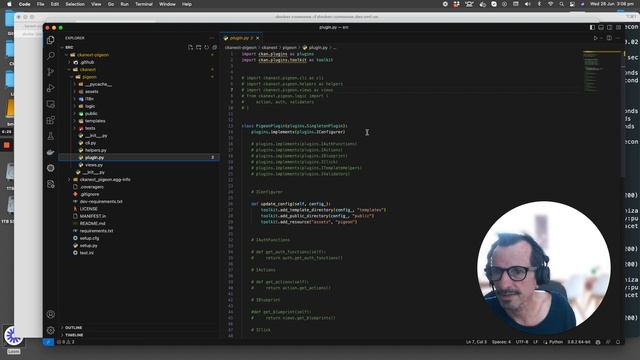Open the volume control in menu bar
Viewport: 640px width, 360px height.
[x=527, y=4]
